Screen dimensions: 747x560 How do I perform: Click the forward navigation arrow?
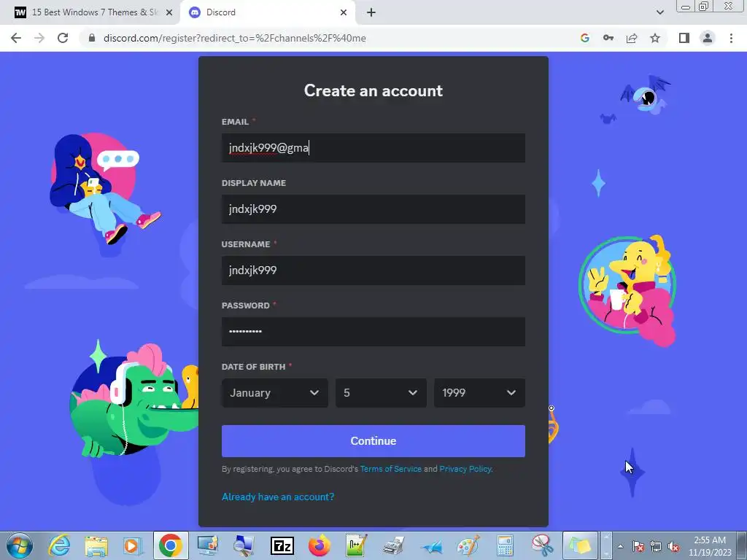39,38
